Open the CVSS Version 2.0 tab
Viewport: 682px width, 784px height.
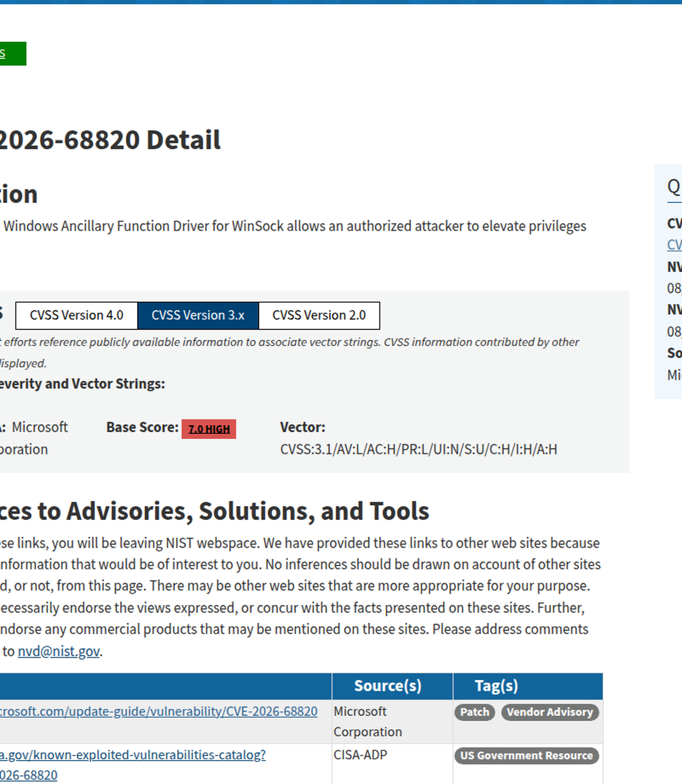tap(319, 316)
